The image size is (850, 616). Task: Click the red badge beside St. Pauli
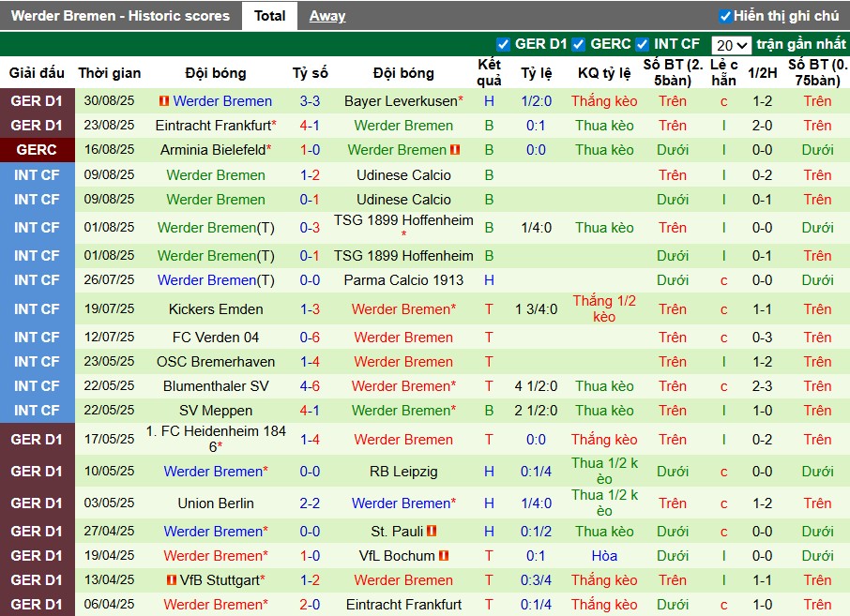432,531
